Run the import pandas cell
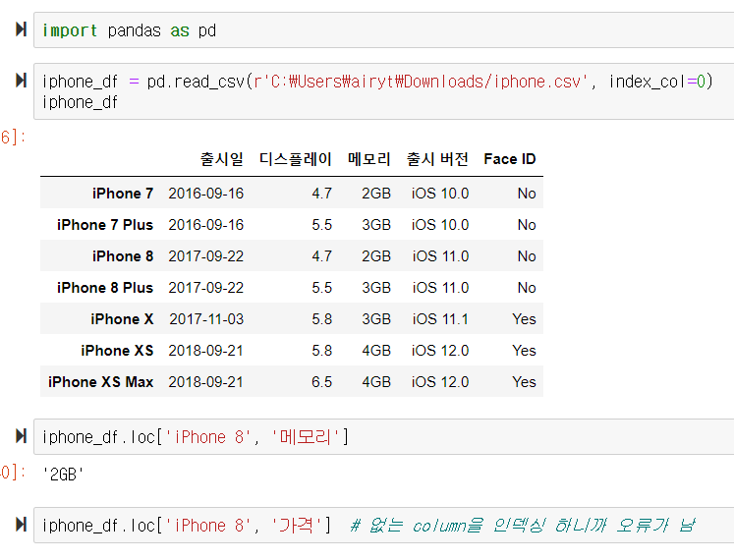 (21, 29)
